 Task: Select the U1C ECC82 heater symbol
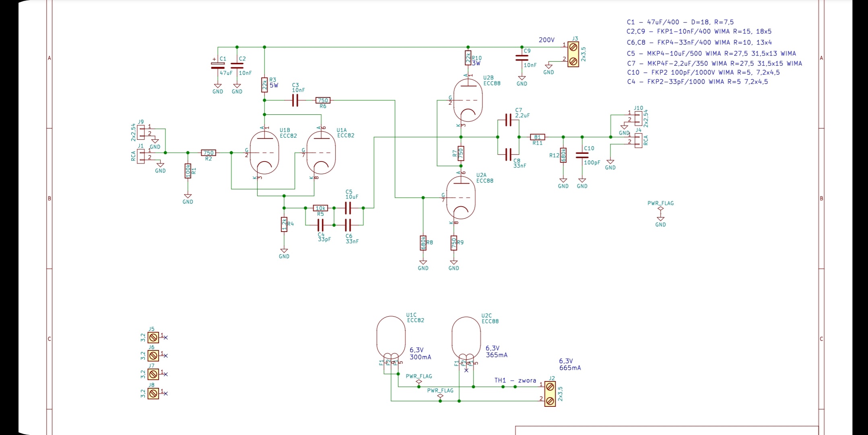(x=391, y=338)
